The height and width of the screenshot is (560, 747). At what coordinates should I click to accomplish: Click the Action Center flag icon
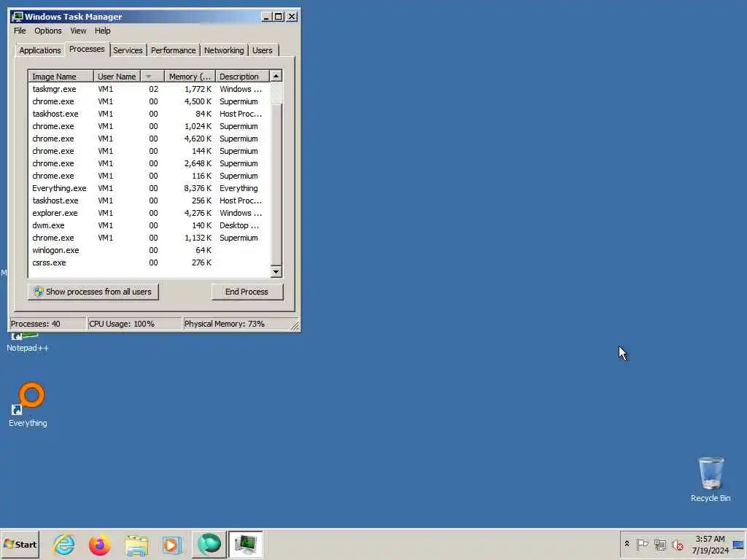[642, 544]
